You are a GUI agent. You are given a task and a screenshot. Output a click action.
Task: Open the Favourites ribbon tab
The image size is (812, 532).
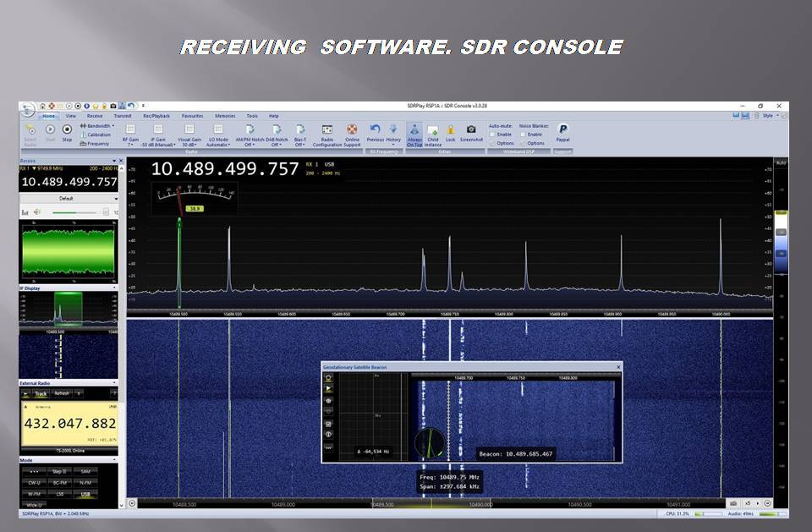click(193, 116)
